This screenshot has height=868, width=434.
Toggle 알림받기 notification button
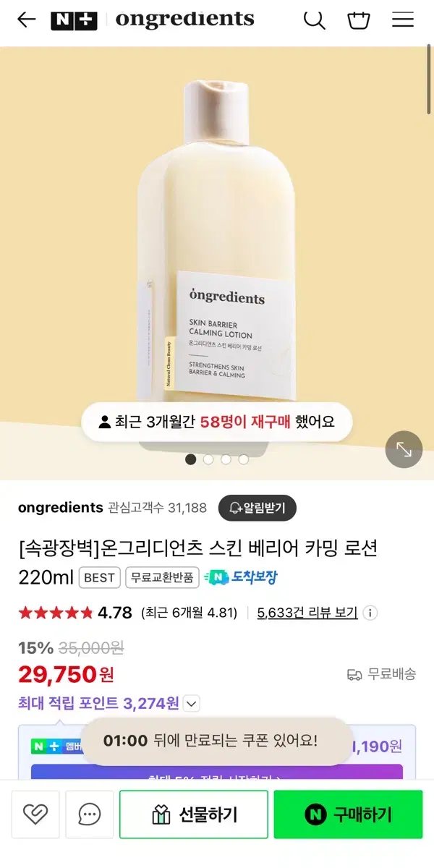pos(258,508)
